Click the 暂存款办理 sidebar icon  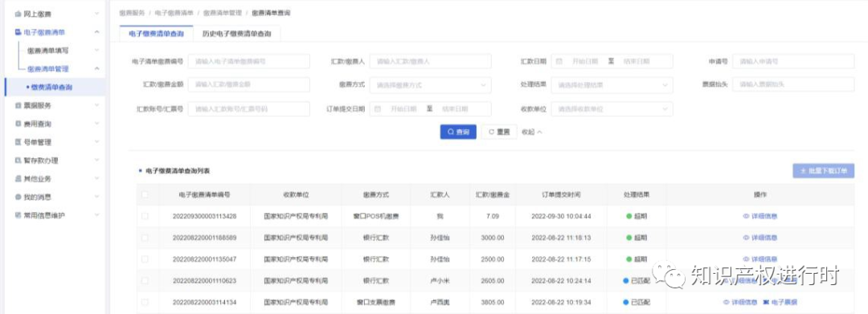pos(18,161)
